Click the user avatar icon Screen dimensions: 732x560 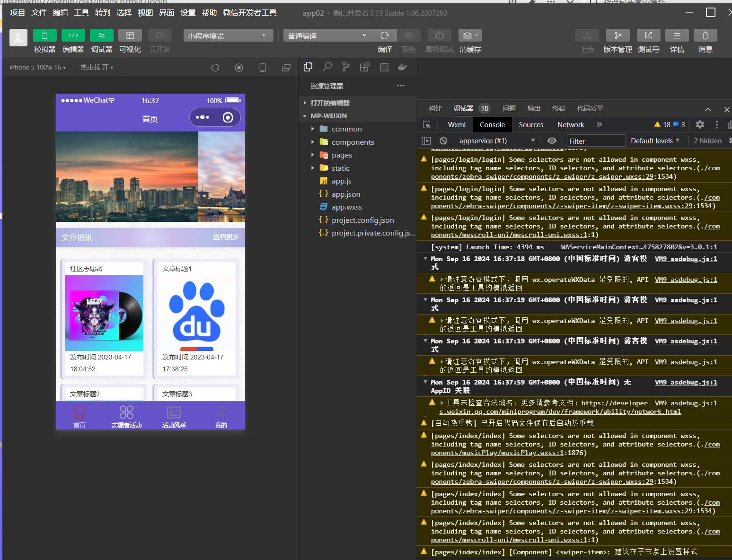18,37
